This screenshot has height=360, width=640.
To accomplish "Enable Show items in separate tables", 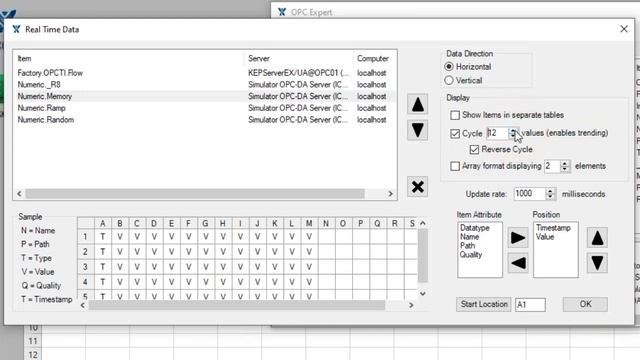I will coord(455,115).
